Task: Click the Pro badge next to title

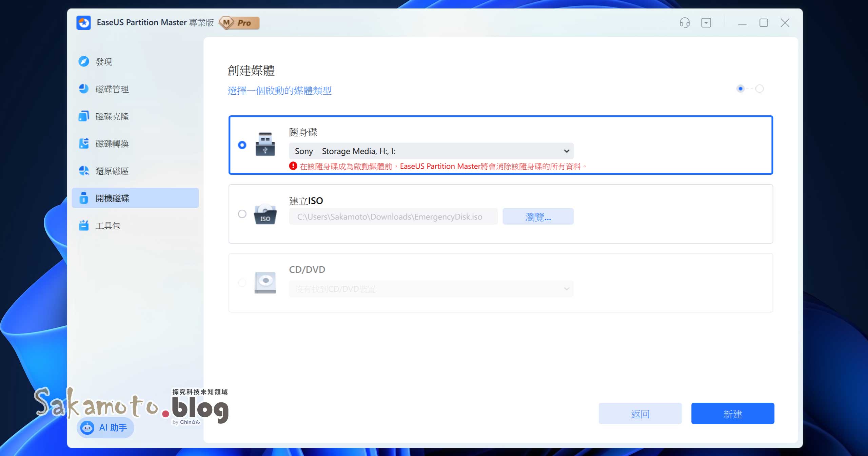Action: [239, 23]
